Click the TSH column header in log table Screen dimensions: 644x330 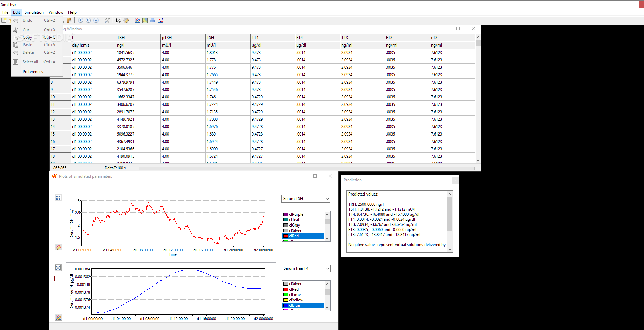click(x=228, y=38)
